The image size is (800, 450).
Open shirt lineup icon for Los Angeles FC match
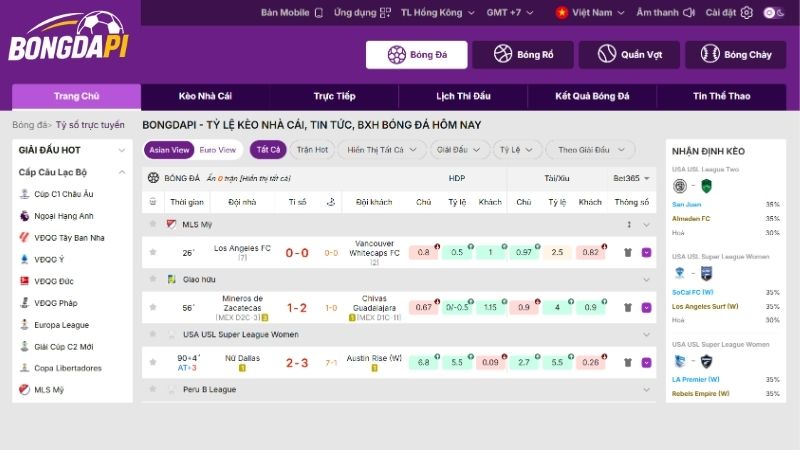pyautogui.click(x=628, y=253)
